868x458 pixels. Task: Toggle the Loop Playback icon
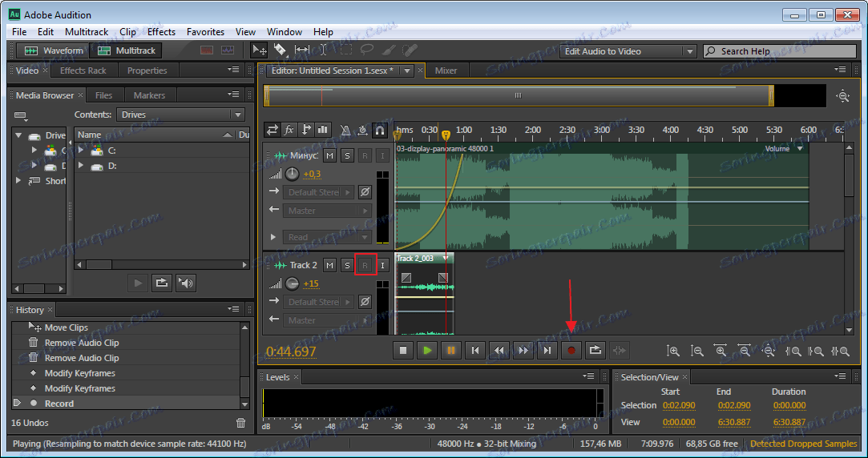click(595, 350)
